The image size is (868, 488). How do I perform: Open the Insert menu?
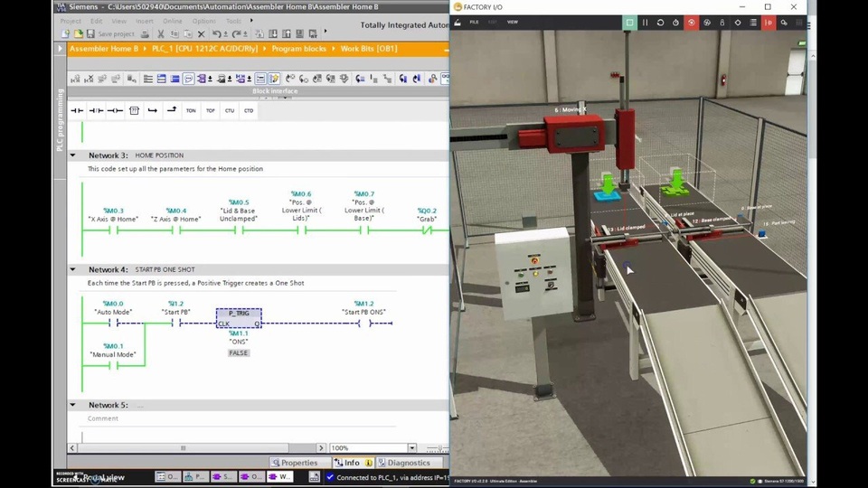145,21
